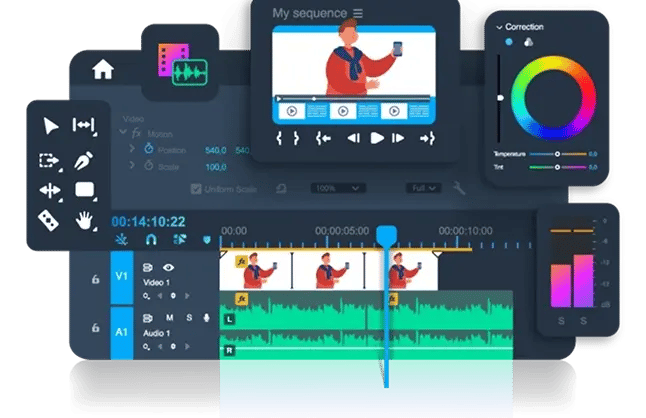Screen dimensions: 646x418
Task: Solo the Audio 1 track
Action: pyautogui.click(x=189, y=318)
